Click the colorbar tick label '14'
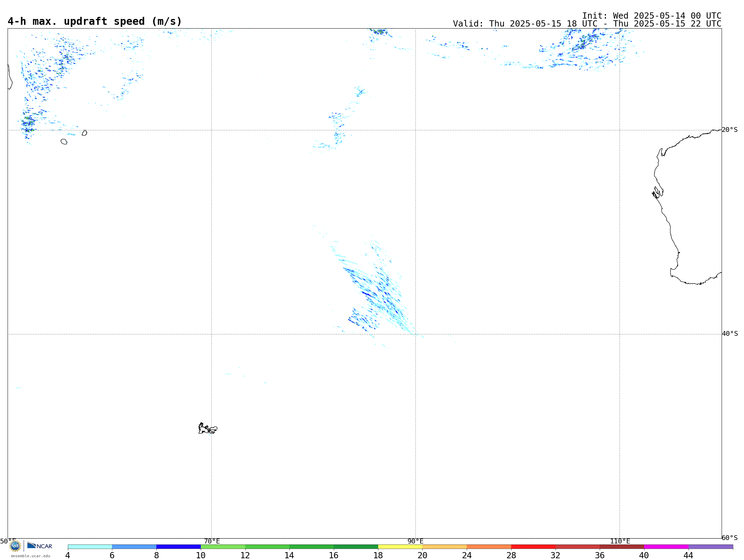The height and width of the screenshot is (560, 744). click(x=289, y=555)
